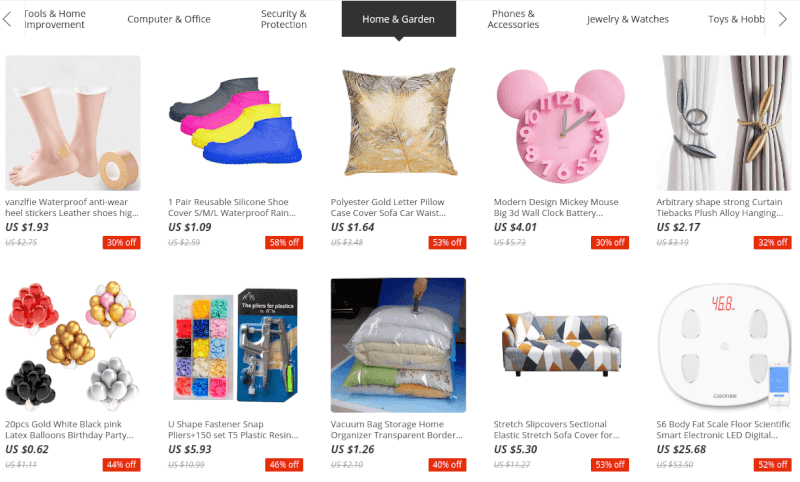Show more categories with right arrow
800x482 pixels.
(x=783, y=19)
